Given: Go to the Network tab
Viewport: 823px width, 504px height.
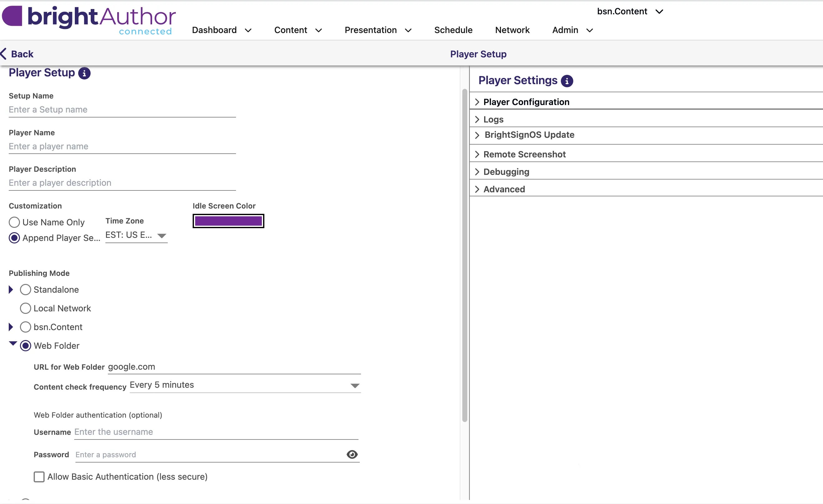Looking at the screenshot, I should (x=513, y=30).
